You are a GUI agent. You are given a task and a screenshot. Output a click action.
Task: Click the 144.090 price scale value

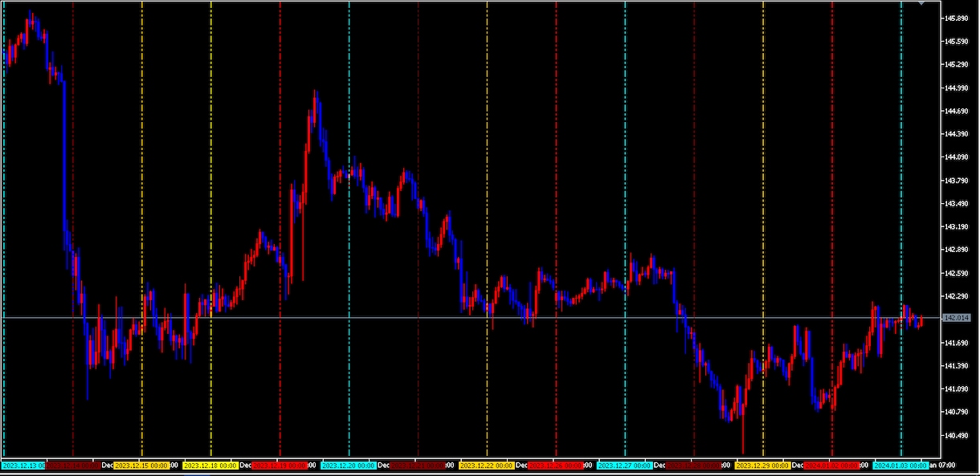[957, 157]
